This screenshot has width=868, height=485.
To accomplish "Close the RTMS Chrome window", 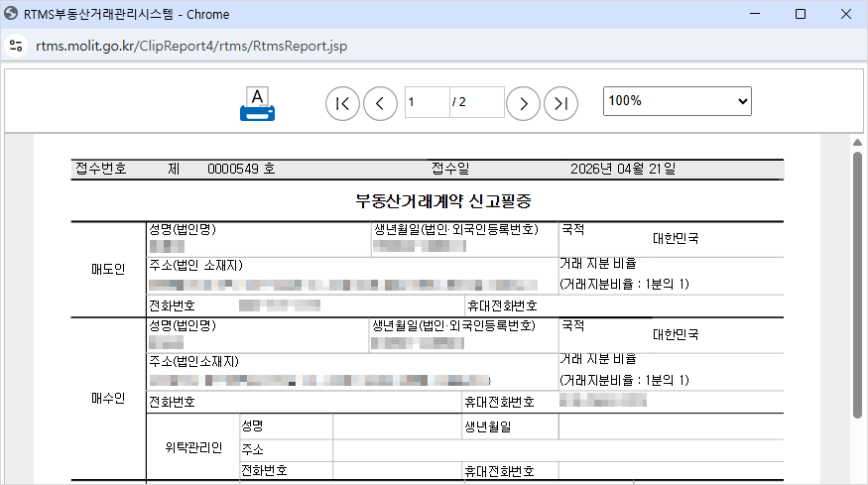I will 846,14.
